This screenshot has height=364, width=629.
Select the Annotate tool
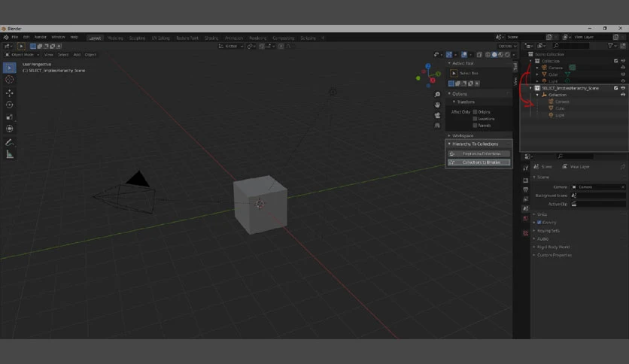10,142
